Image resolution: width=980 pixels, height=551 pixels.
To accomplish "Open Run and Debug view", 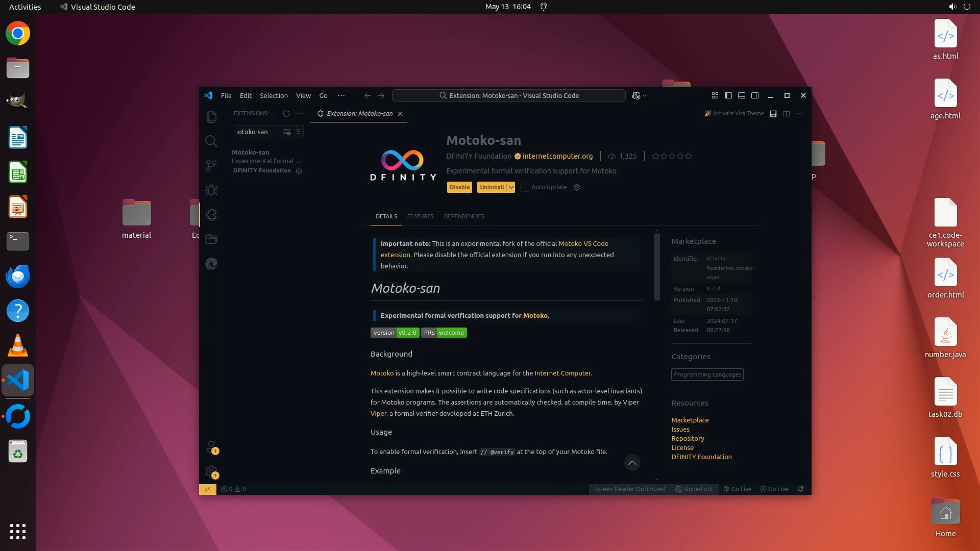I will click(x=211, y=190).
